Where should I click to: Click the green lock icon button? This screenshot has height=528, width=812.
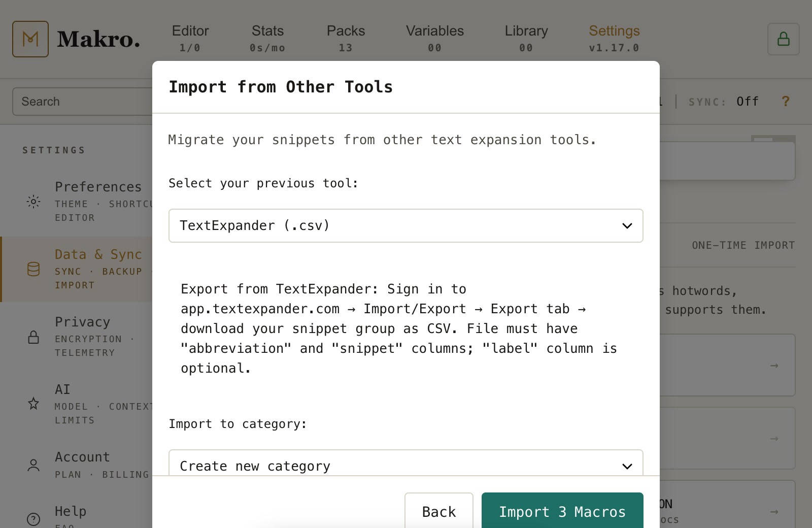click(x=783, y=39)
